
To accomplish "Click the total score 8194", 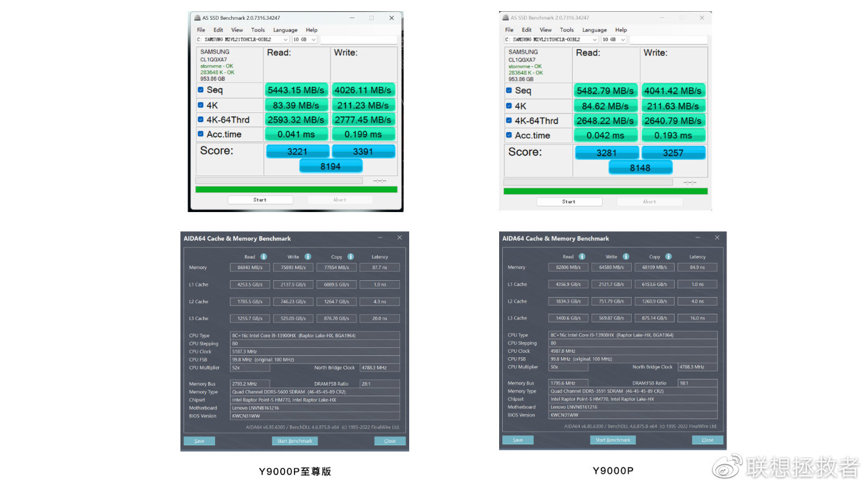I will [330, 166].
